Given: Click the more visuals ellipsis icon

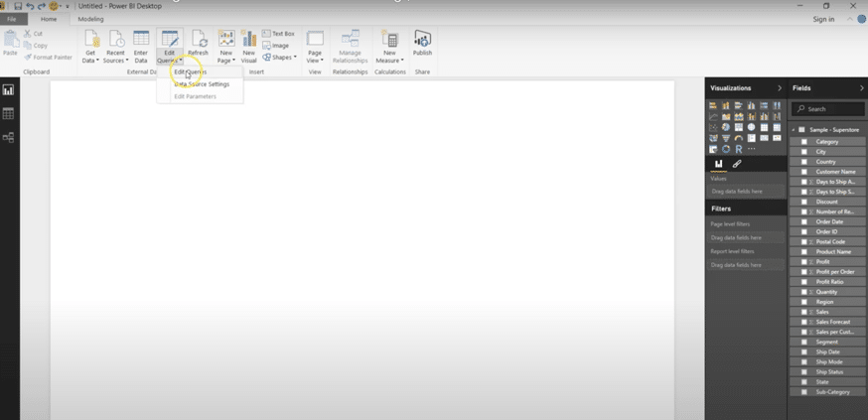Looking at the screenshot, I should point(751,149).
